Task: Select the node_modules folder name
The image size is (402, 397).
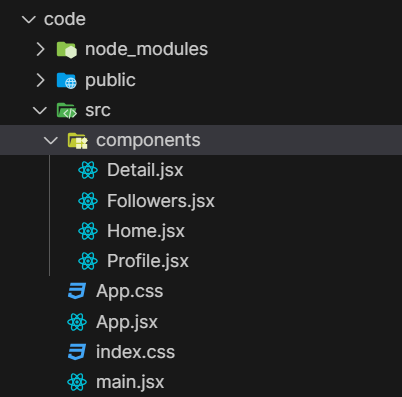Action: point(147,49)
